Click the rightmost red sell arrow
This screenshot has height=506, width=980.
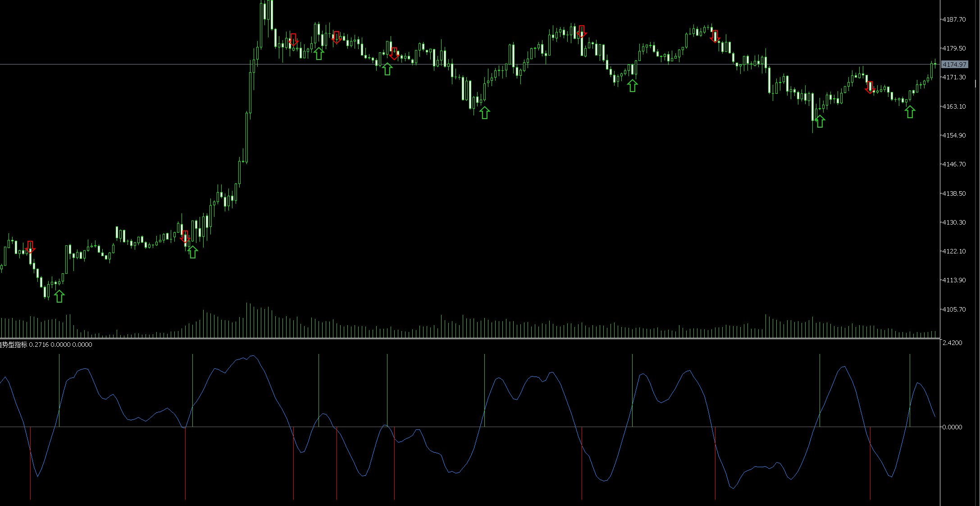(870, 87)
